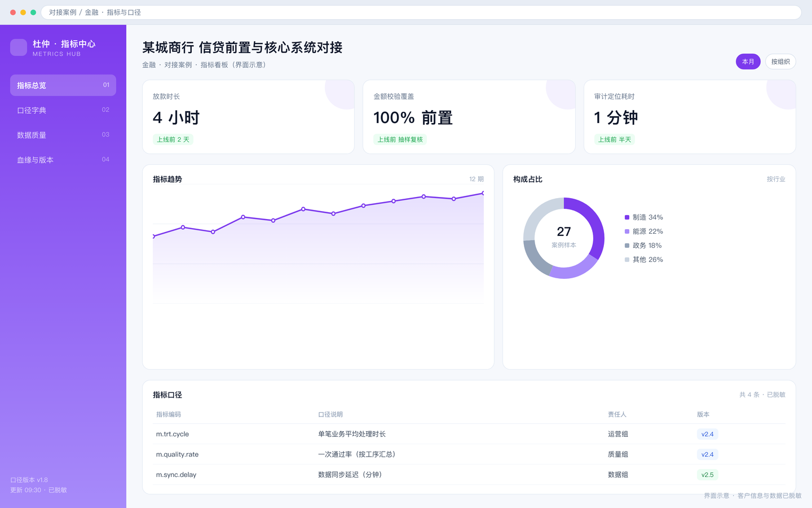Select the m.quality.rate metric code

(x=177, y=454)
